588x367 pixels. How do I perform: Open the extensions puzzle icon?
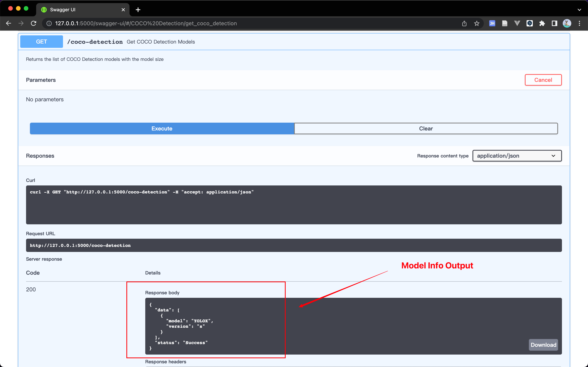coord(542,23)
